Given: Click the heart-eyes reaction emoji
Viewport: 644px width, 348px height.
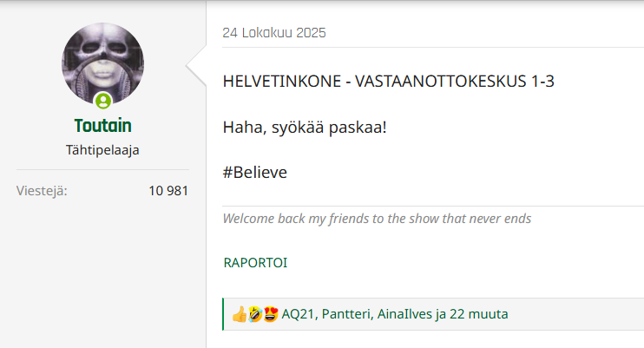Looking at the screenshot, I should 270,314.
